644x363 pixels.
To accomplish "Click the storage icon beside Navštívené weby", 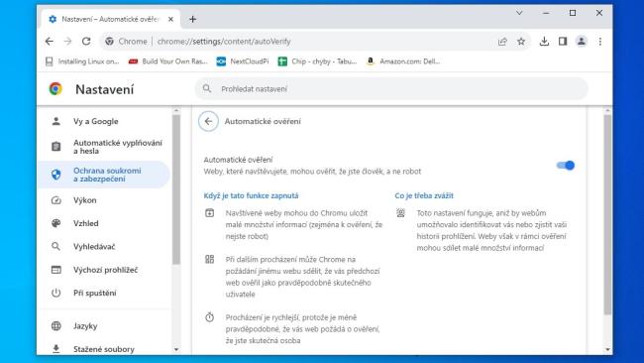I will (x=209, y=212).
